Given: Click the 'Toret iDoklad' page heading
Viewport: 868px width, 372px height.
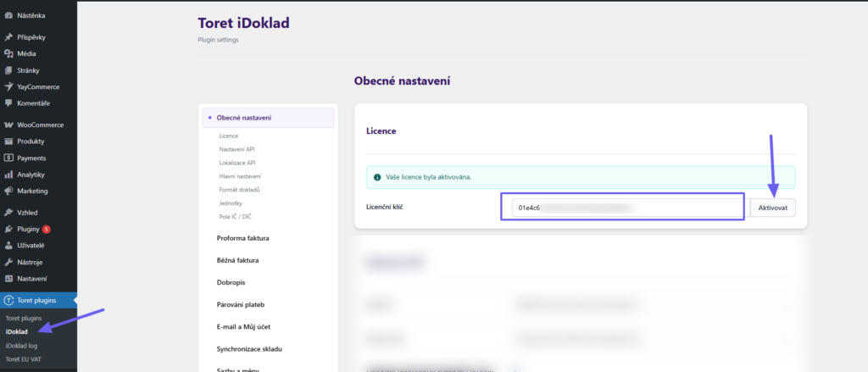Looking at the screenshot, I should click(x=243, y=23).
